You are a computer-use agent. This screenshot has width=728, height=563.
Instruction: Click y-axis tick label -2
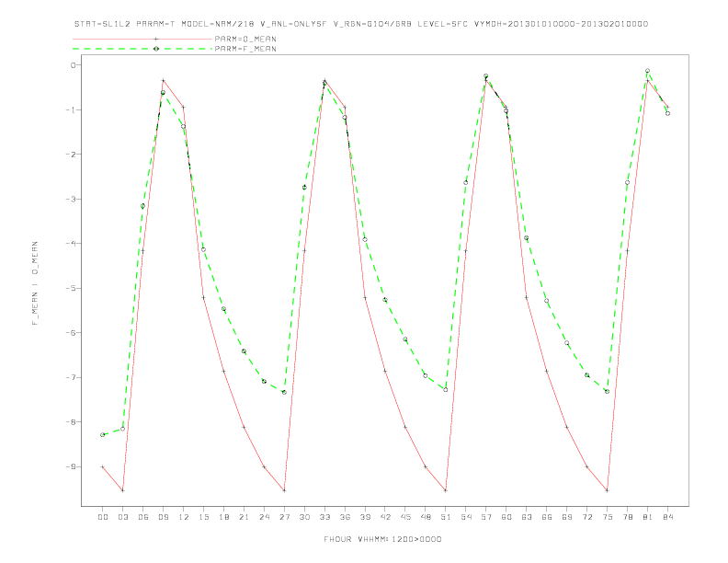pos(71,155)
